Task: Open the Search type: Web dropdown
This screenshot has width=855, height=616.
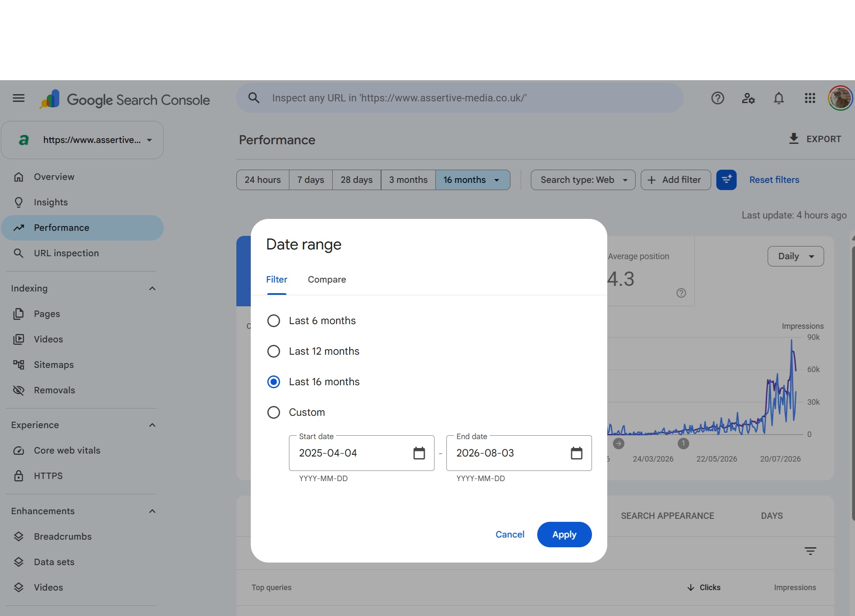Action: (x=583, y=180)
